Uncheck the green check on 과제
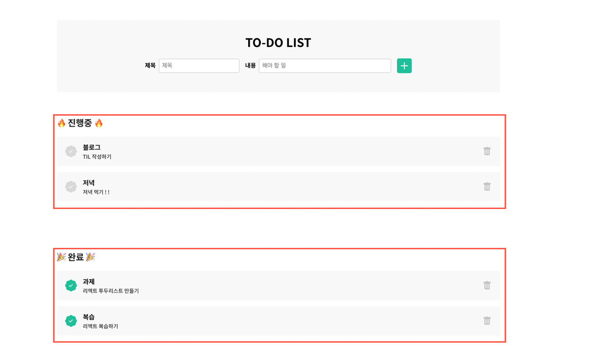Viewport: 590px width, 364px height. click(72, 285)
